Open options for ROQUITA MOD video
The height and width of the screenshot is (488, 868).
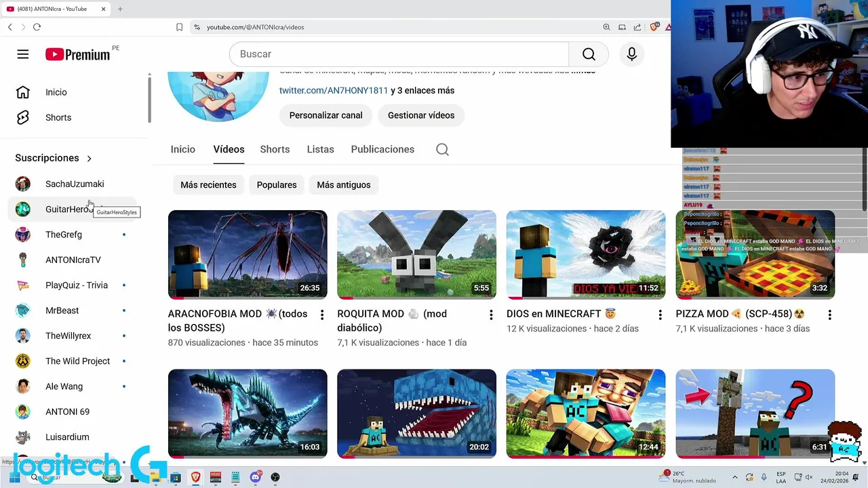tap(491, 315)
